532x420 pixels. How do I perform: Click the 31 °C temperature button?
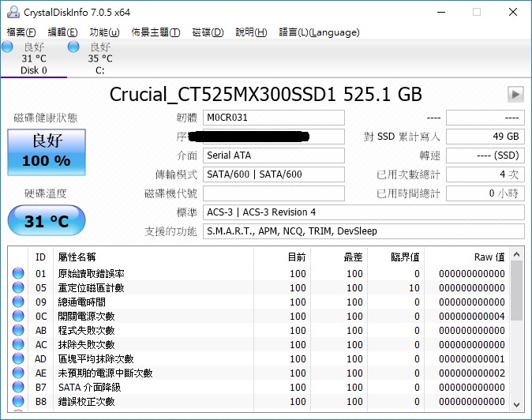(x=47, y=220)
